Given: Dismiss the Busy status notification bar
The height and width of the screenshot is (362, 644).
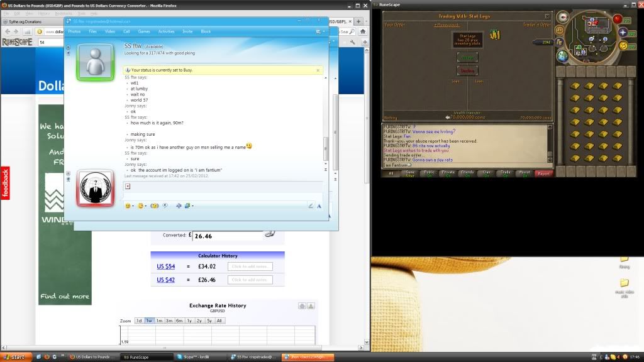Looking at the screenshot, I should (x=318, y=70).
